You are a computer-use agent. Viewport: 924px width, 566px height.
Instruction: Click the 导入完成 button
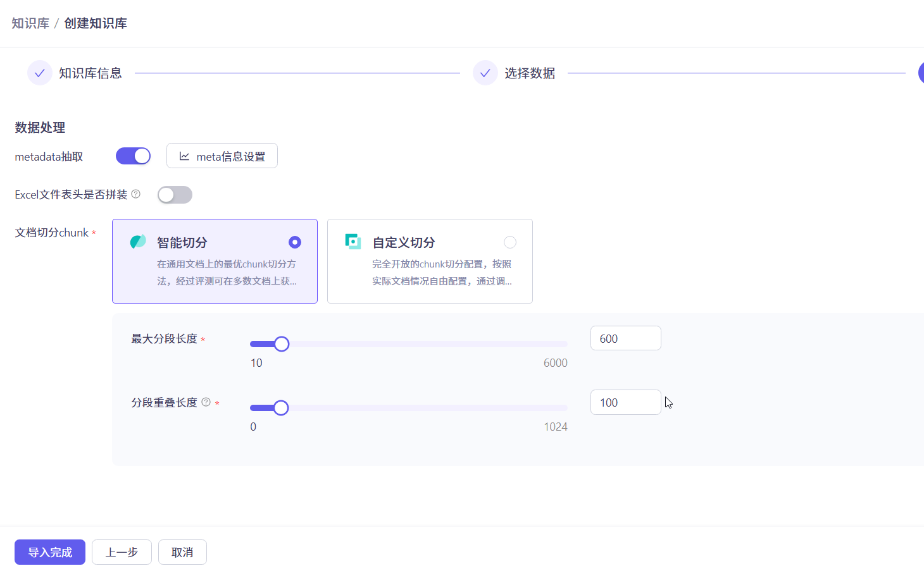coord(50,552)
